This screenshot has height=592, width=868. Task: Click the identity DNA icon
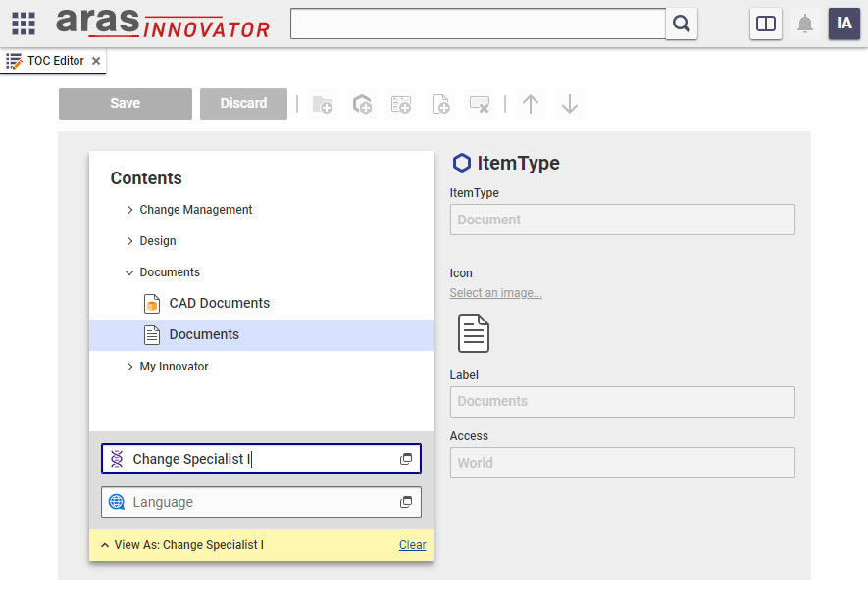pyautogui.click(x=117, y=459)
